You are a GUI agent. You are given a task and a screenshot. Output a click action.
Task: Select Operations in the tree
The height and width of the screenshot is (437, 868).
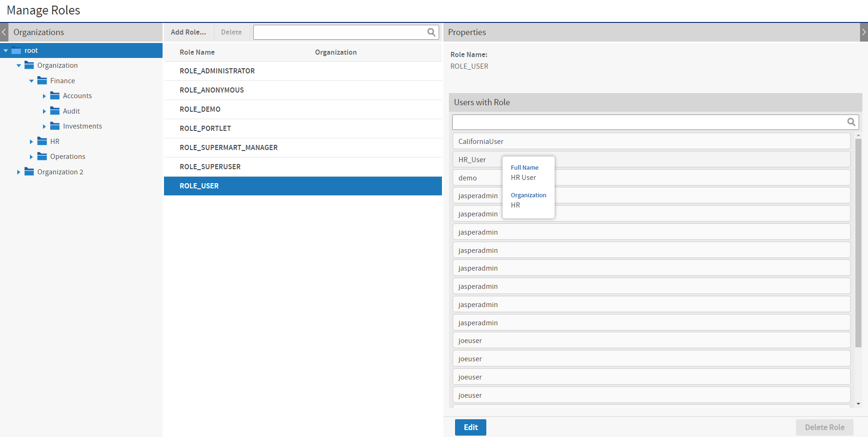(68, 157)
